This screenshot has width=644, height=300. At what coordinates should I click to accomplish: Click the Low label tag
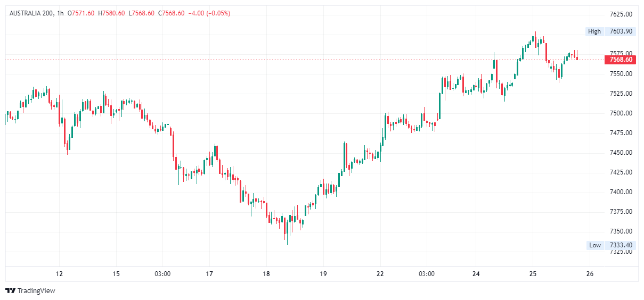point(595,245)
